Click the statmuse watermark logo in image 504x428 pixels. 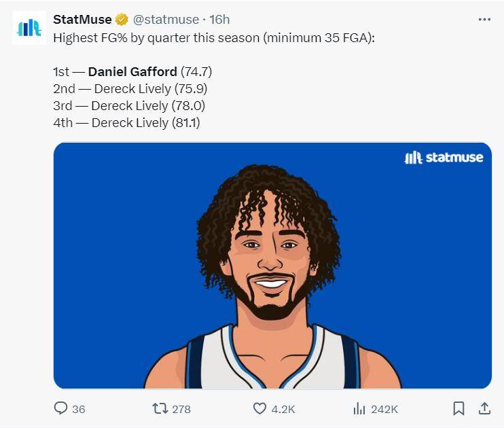(x=444, y=158)
